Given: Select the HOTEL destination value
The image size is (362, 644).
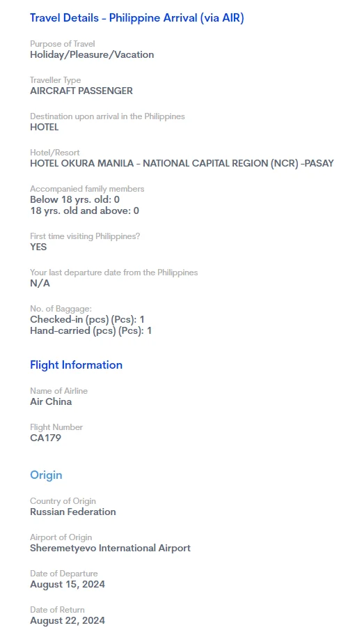Looking at the screenshot, I should coord(45,127).
